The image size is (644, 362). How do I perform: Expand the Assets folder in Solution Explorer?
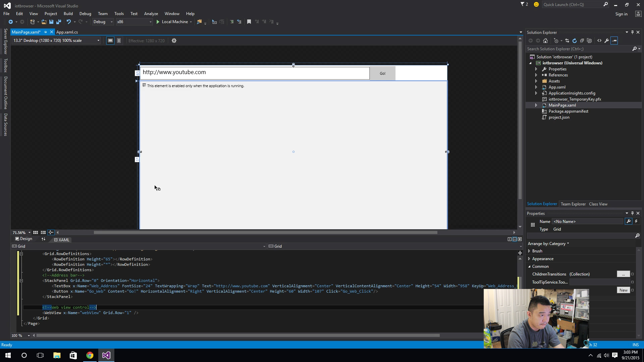coord(536,81)
